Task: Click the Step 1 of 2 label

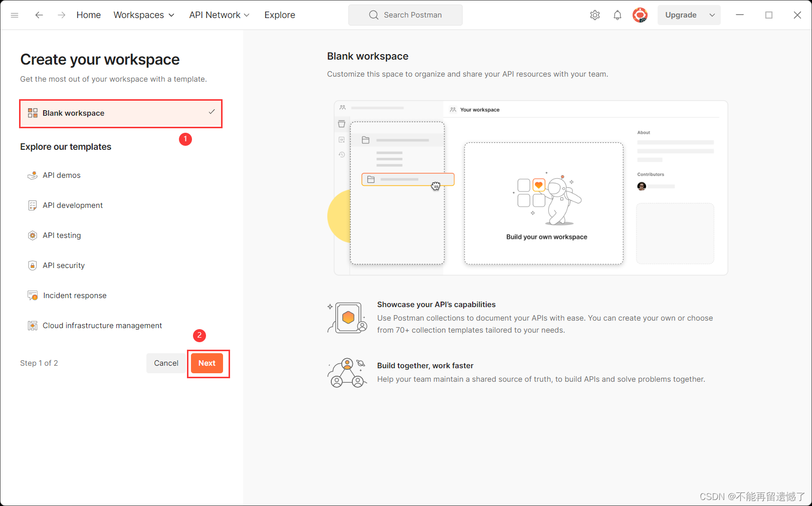Action: 39,363
